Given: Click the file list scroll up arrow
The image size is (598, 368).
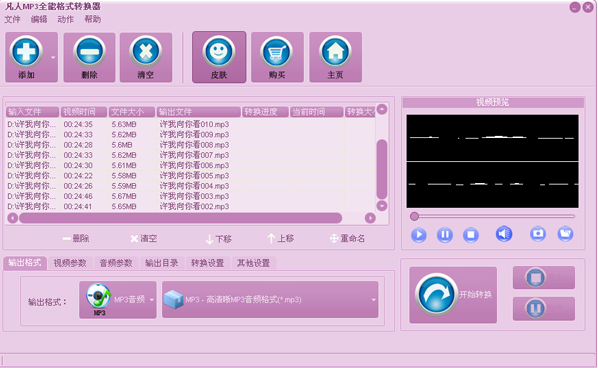Looking at the screenshot, I should click(x=382, y=109).
